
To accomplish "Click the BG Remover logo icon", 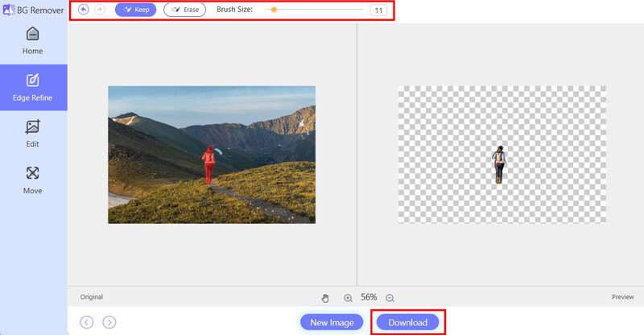I will click(x=8, y=10).
